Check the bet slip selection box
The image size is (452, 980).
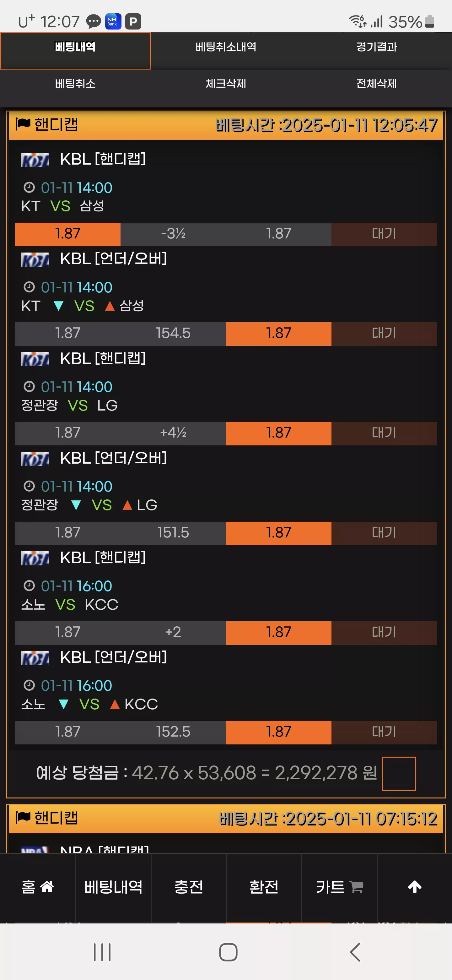click(x=399, y=773)
